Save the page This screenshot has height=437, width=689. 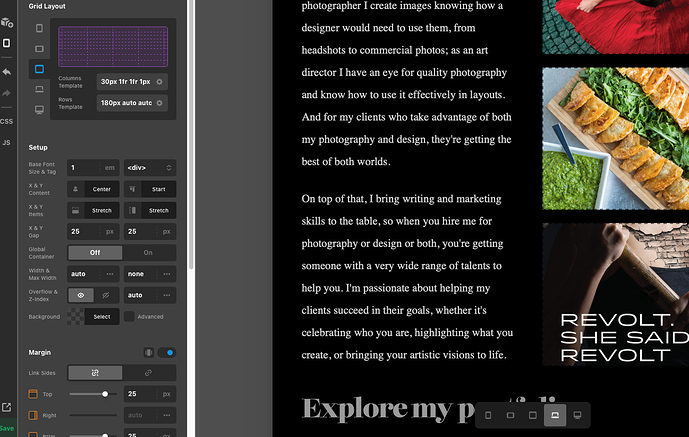(7, 428)
